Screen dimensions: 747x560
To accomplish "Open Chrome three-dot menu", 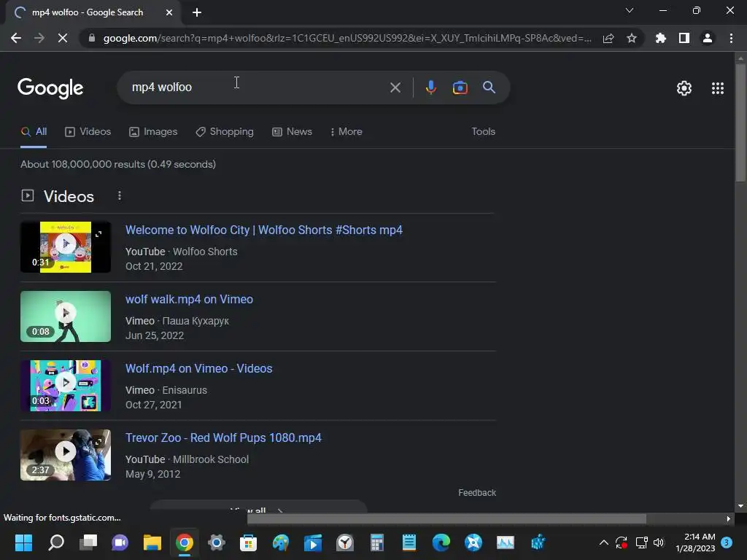I will pos(731,38).
